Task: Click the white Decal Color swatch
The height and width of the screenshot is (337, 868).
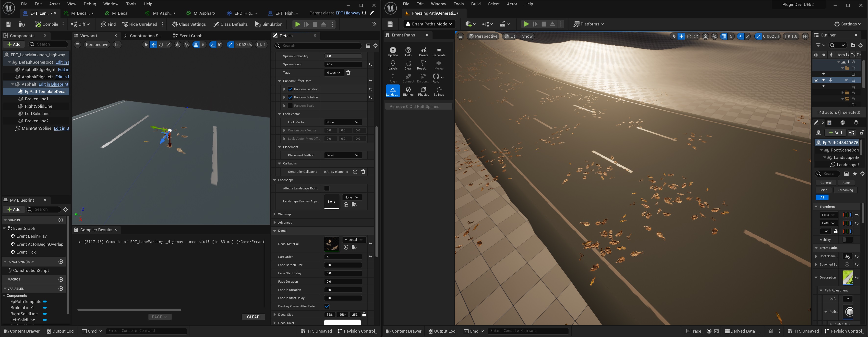Action: click(x=342, y=323)
